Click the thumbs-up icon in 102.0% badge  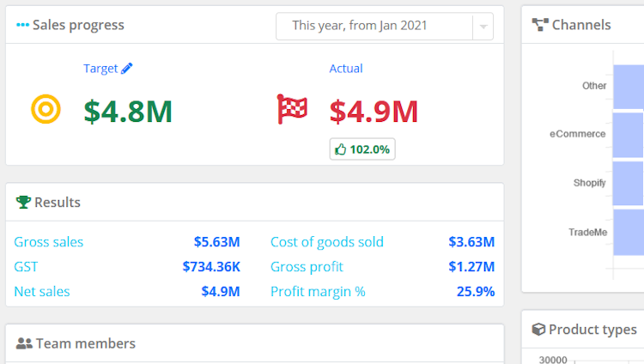341,149
